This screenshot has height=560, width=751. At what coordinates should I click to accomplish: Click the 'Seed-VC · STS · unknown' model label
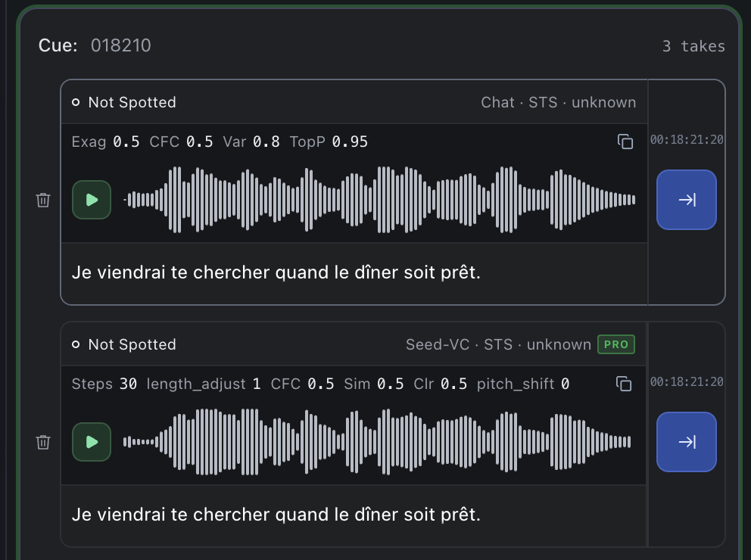(499, 344)
